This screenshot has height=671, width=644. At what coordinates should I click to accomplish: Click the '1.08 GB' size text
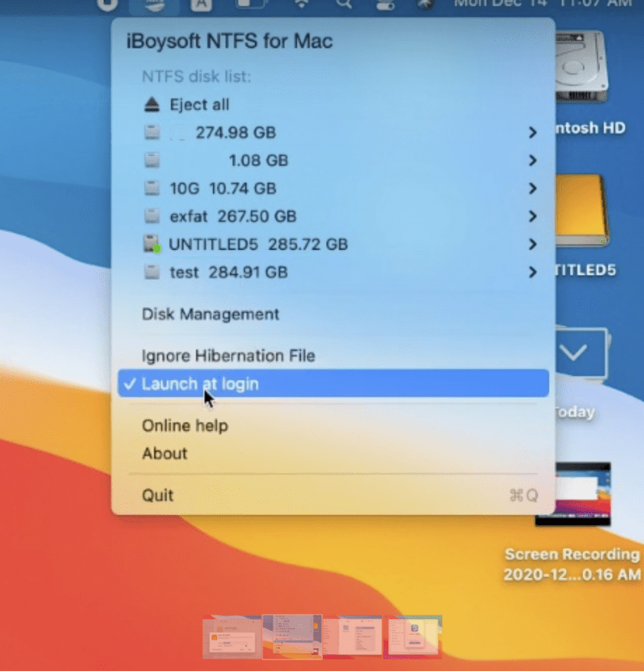[258, 160]
